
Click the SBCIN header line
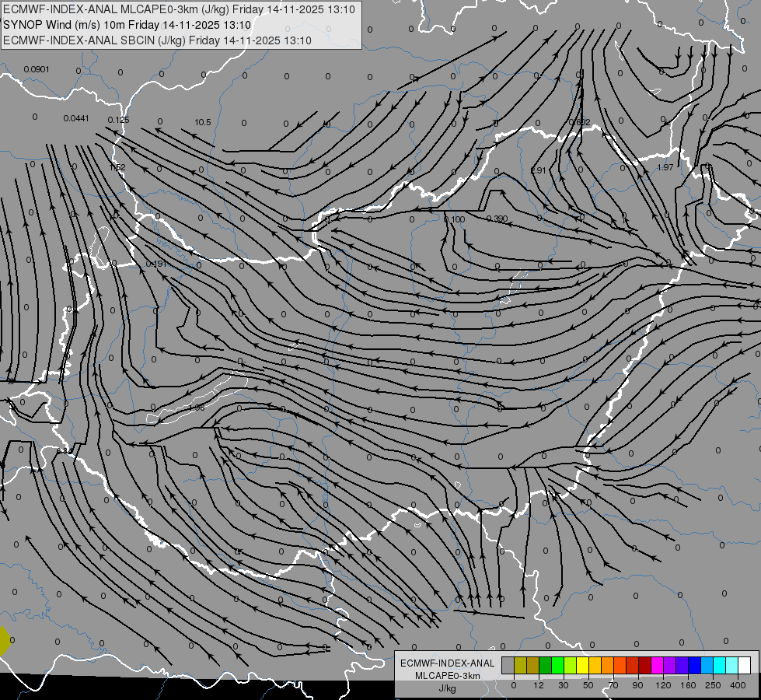(x=157, y=40)
